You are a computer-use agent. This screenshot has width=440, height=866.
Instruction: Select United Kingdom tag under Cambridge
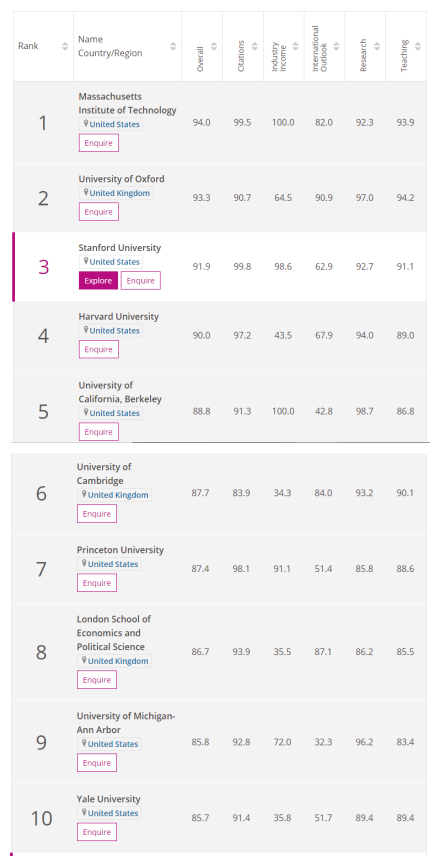pyautogui.click(x=114, y=495)
